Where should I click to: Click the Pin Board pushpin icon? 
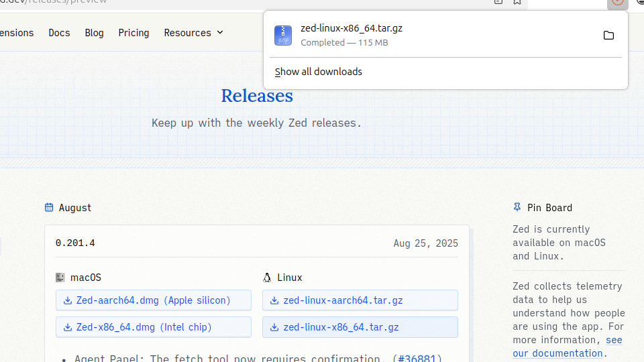517,207
